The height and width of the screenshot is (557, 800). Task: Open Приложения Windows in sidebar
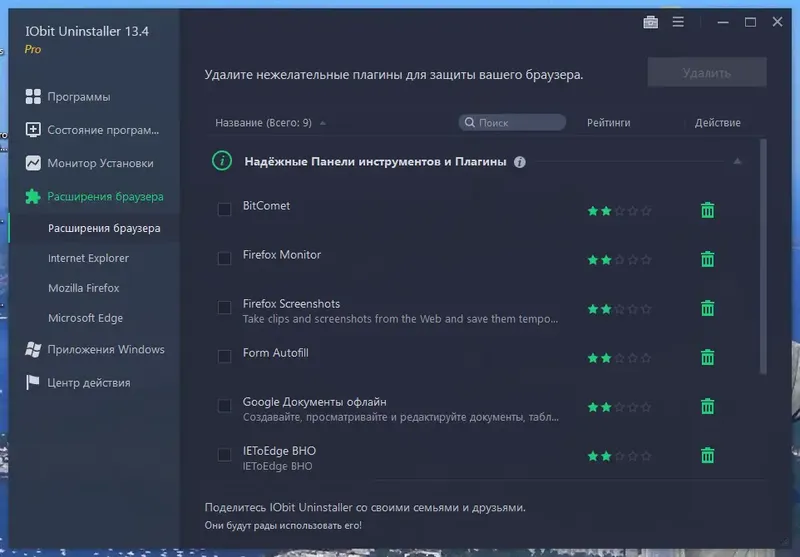click(106, 349)
